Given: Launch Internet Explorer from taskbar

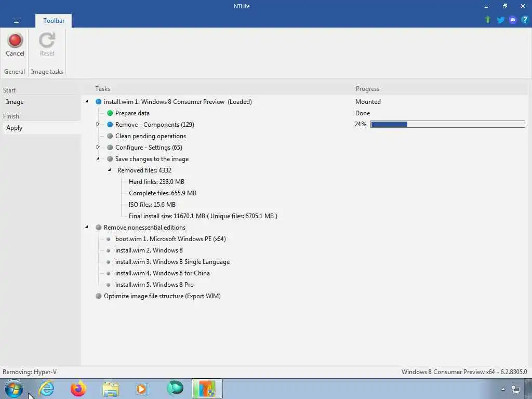Looking at the screenshot, I should click(x=46, y=389).
